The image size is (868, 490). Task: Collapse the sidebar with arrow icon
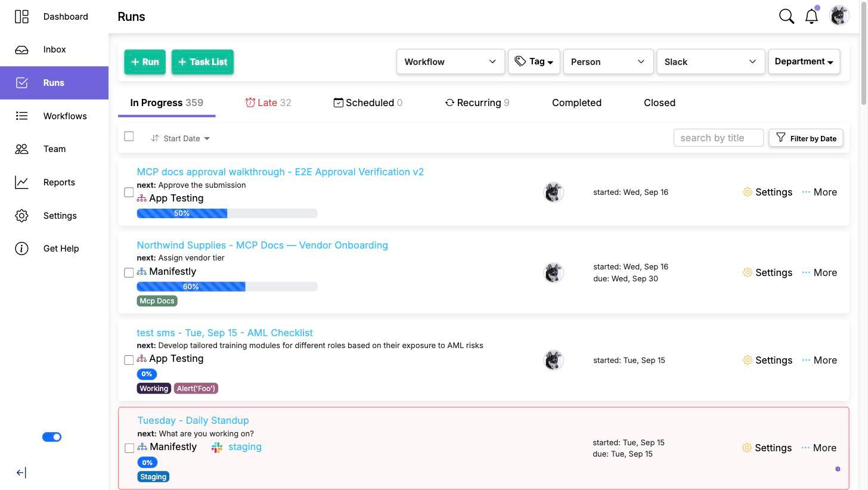(x=21, y=473)
